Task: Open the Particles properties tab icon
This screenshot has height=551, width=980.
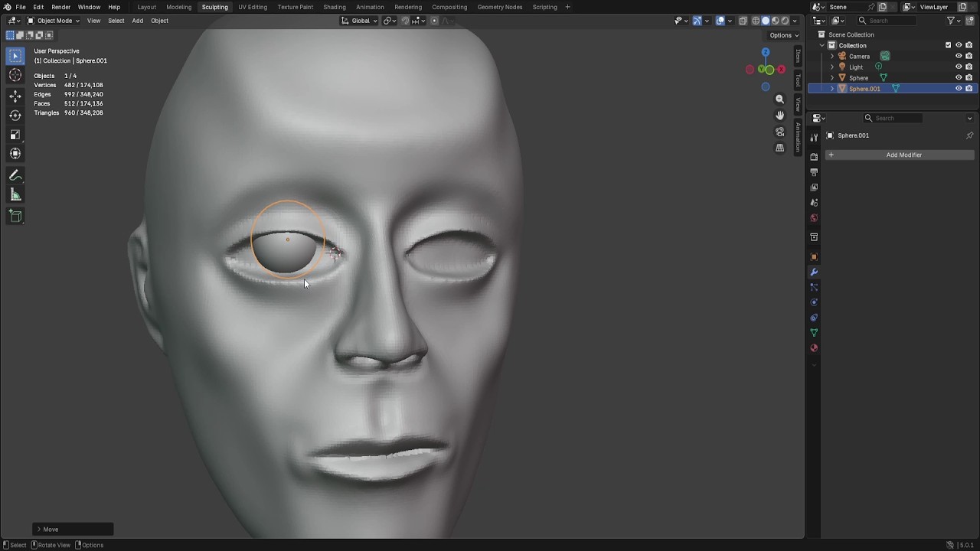Action: 814,287
